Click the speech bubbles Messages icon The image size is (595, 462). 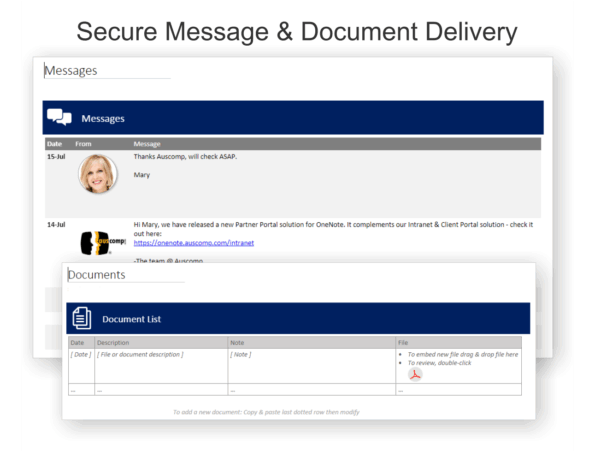tap(59, 117)
